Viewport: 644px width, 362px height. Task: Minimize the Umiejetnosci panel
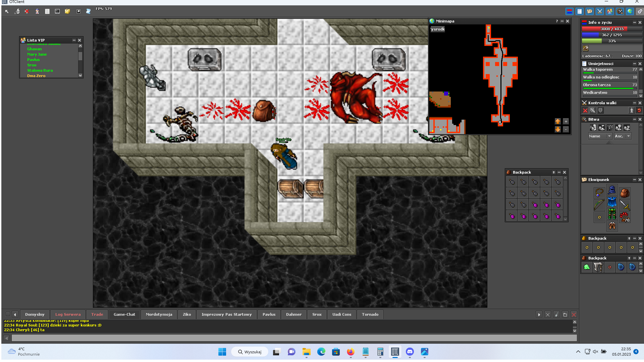click(x=634, y=64)
